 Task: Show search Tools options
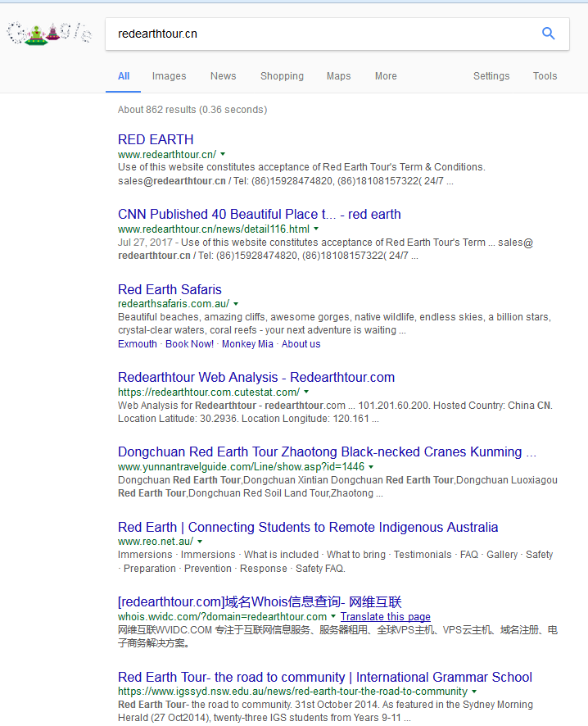(x=545, y=76)
